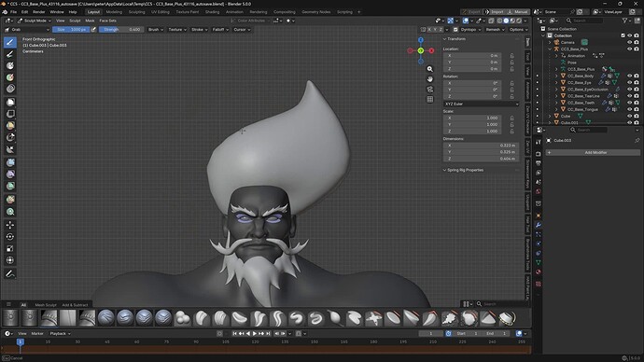Image resolution: width=644 pixels, height=362 pixels.
Task: Click the Add Modifier button
Action: pyautogui.click(x=593, y=152)
